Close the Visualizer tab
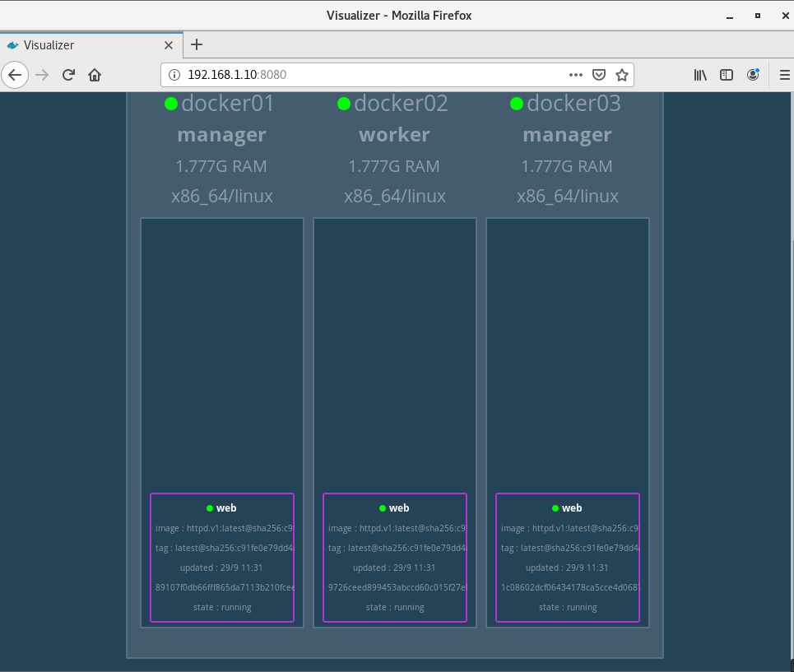This screenshot has height=672, width=794. [169, 45]
